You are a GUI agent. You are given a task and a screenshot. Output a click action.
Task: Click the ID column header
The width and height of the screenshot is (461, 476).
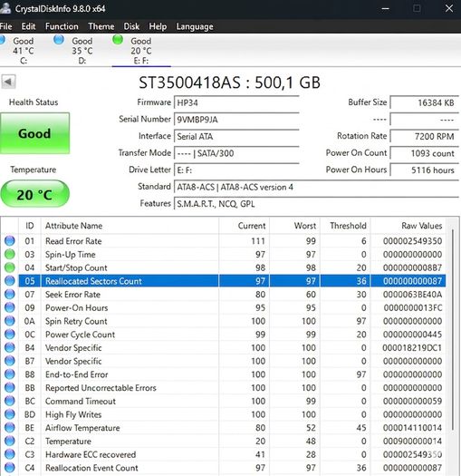(29, 226)
